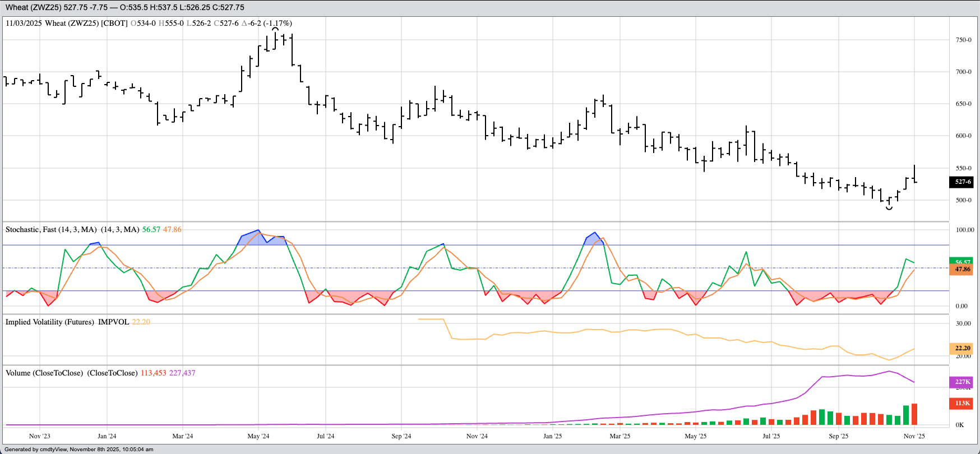
Task: Click the purple 227K open interest tag
Action: pyautogui.click(x=963, y=382)
